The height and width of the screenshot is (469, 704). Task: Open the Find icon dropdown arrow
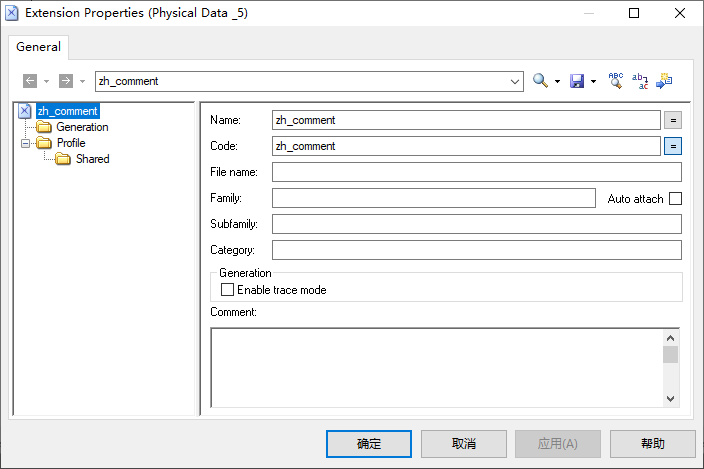(557, 82)
